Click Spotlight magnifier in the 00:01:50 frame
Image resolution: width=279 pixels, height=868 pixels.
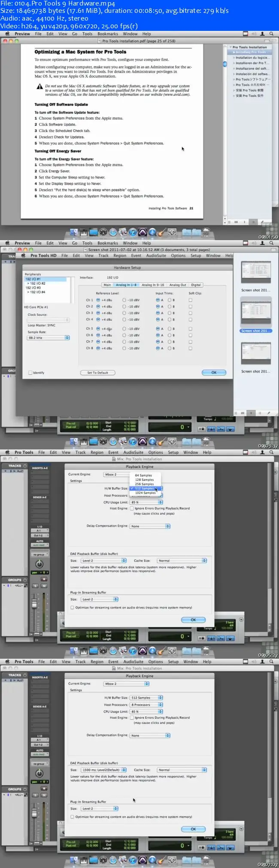(x=271, y=34)
